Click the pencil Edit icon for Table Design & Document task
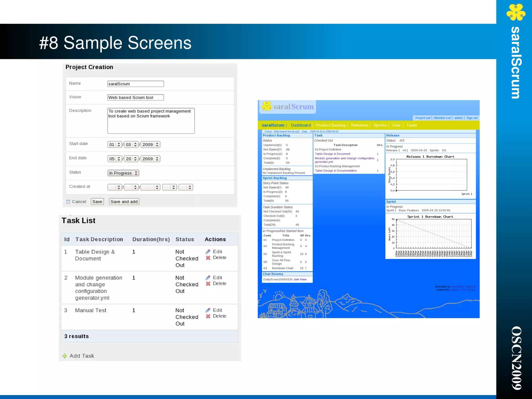 [x=208, y=252]
